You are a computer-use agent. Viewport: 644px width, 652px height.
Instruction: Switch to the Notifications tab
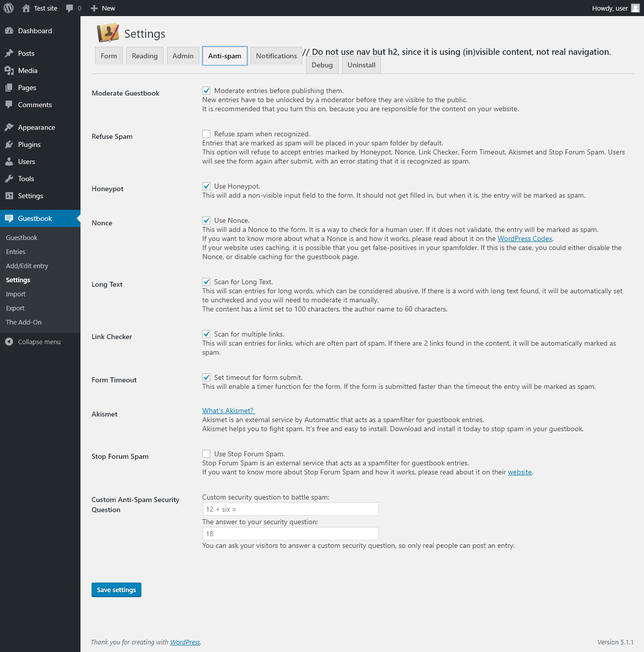click(x=276, y=56)
